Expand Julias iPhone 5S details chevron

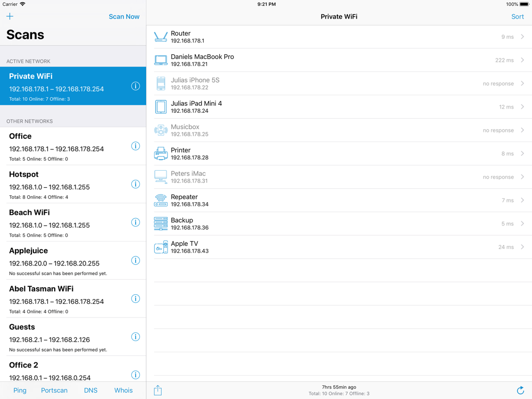[x=522, y=84]
